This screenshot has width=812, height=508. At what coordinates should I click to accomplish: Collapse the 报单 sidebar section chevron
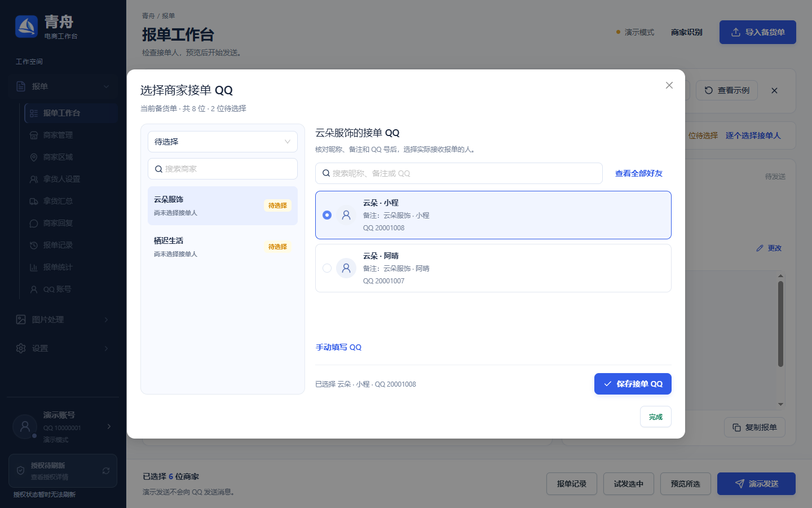(106, 86)
